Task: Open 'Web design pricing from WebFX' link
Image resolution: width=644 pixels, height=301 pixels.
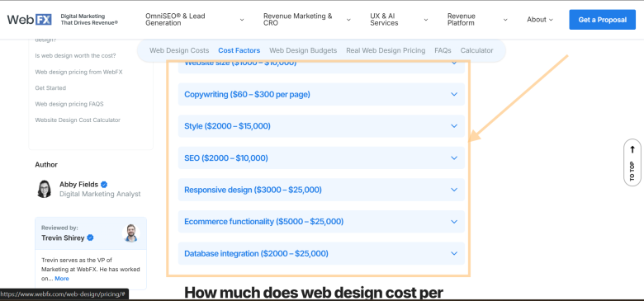Action: [x=79, y=72]
